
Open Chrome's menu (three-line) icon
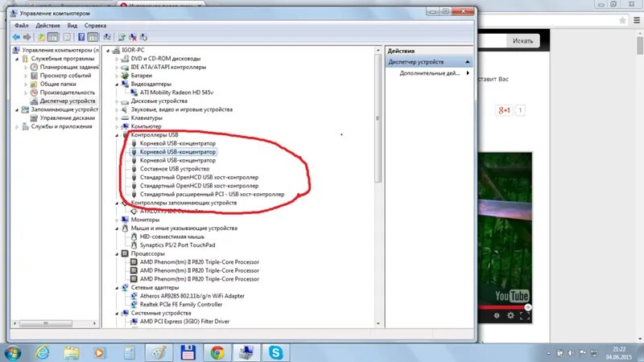pos(636,20)
